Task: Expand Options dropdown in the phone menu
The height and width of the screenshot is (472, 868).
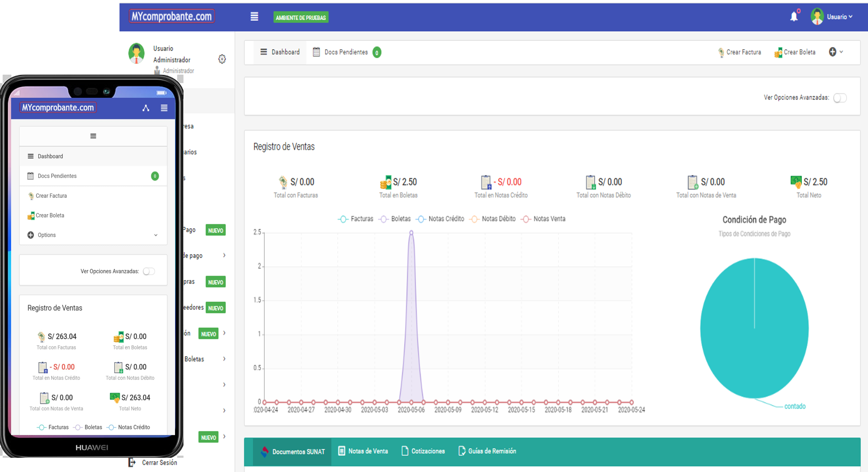Action: 93,235
